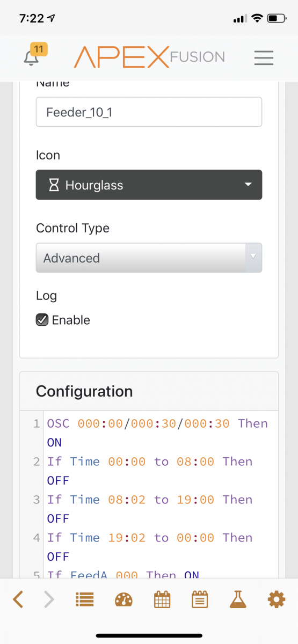Tap the notification badge showing 11
This screenshot has width=298, height=644.
(39, 49)
